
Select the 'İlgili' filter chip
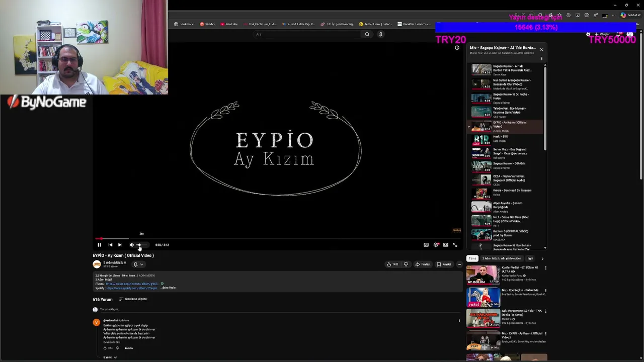pyautogui.click(x=530, y=258)
